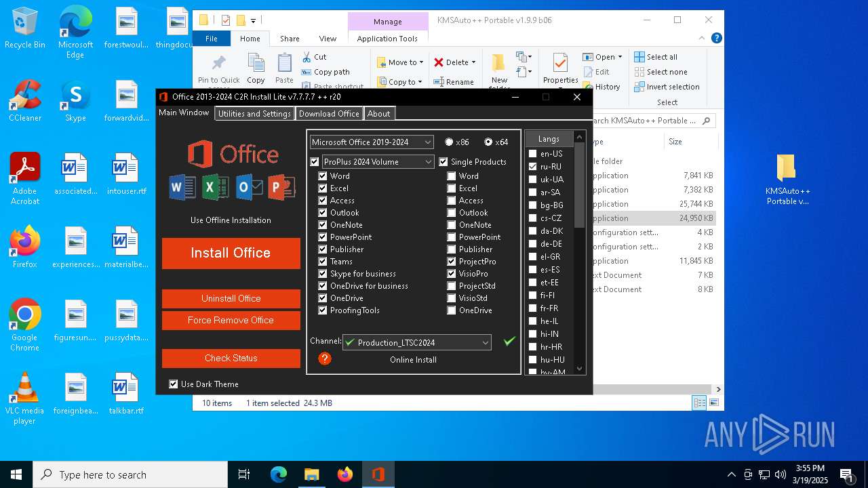
Task: Open the Windows Start menu
Action: 16,474
